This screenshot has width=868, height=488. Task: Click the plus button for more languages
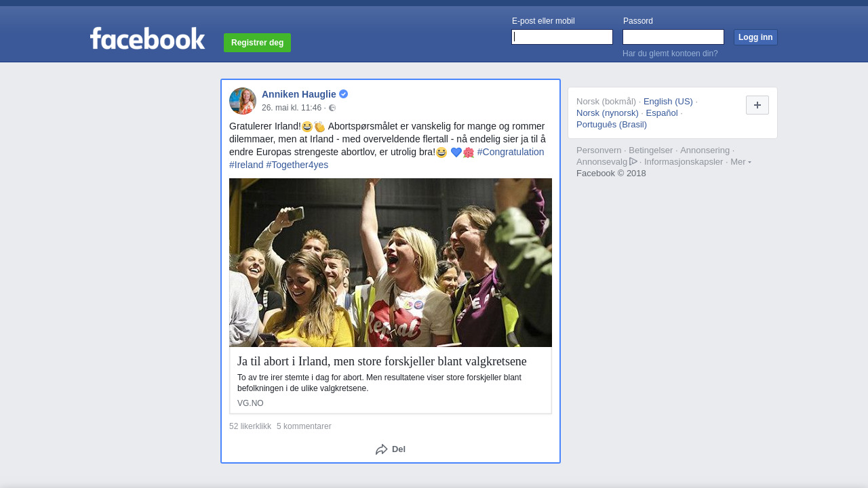pos(757,105)
